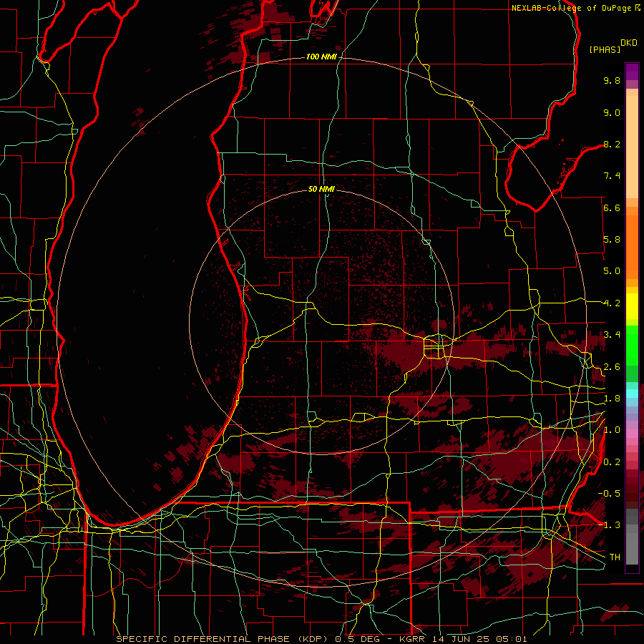The height and width of the screenshot is (644, 644).
Task: Click the 9.8 scale value
Action: [612, 80]
